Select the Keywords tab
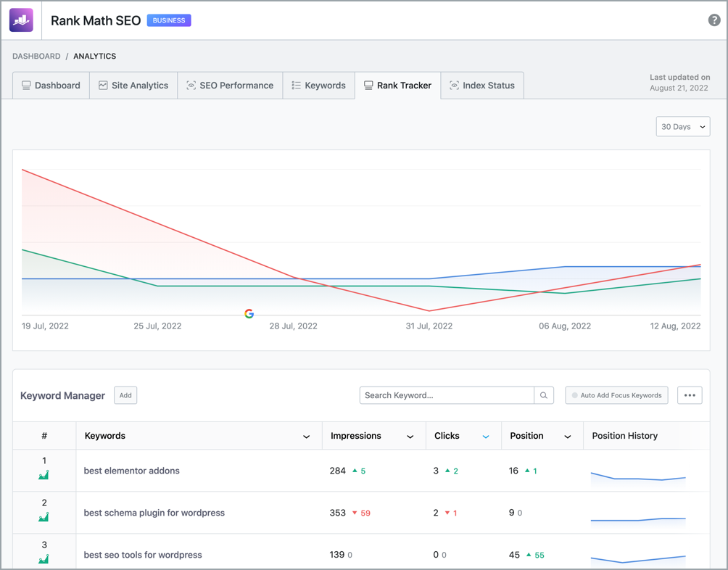Screen dimensions: 728x570 [319, 86]
